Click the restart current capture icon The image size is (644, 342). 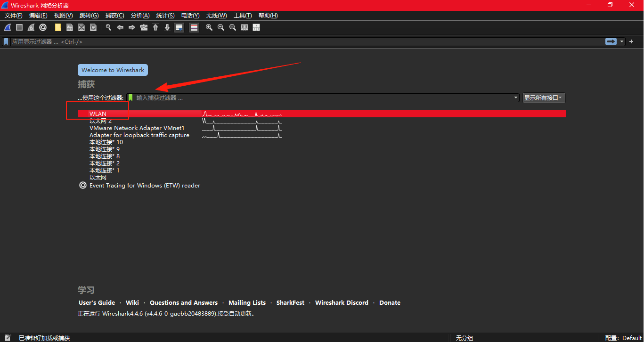coord(31,27)
